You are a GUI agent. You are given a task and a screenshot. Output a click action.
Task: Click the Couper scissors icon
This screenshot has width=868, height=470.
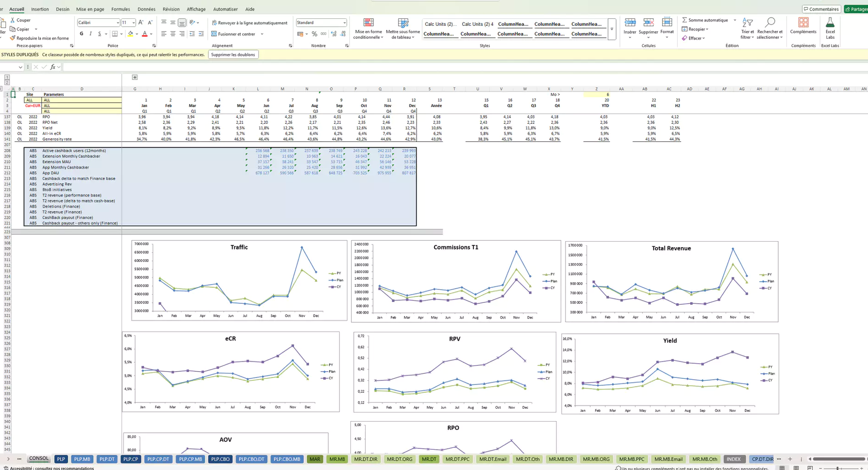point(12,20)
